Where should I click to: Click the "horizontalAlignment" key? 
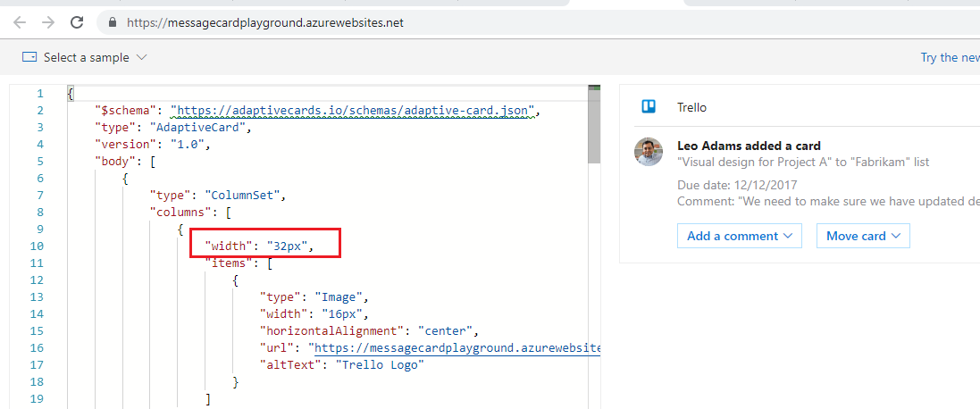point(333,331)
